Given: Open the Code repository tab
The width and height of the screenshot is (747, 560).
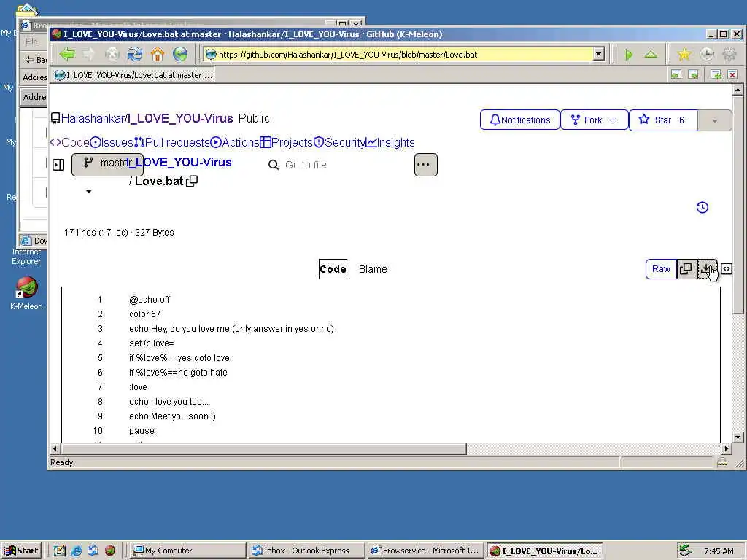Looking at the screenshot, I should click(69, 142).
